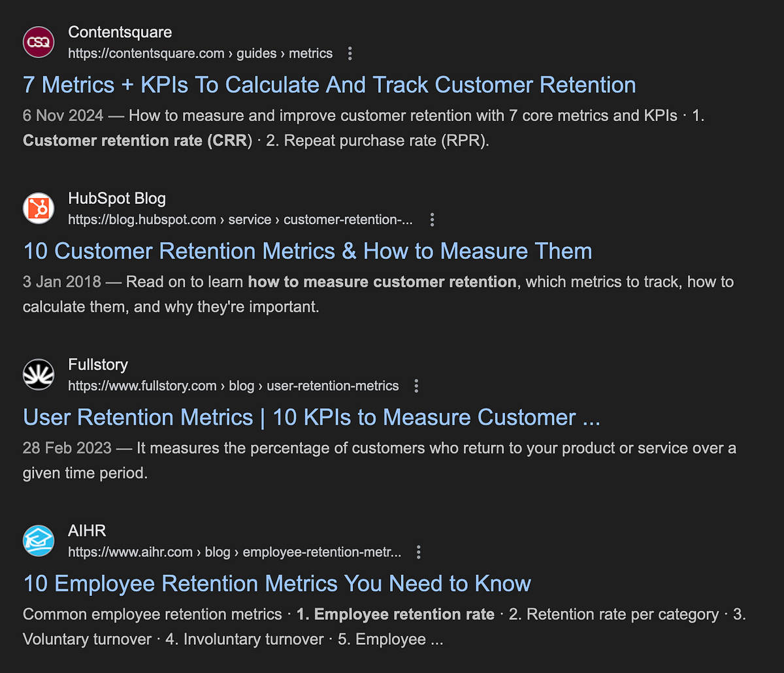This screenshot has width=784, height=673.
Task: Open the three-dot menu on the Fullstory result
Action: coord(416,386)
